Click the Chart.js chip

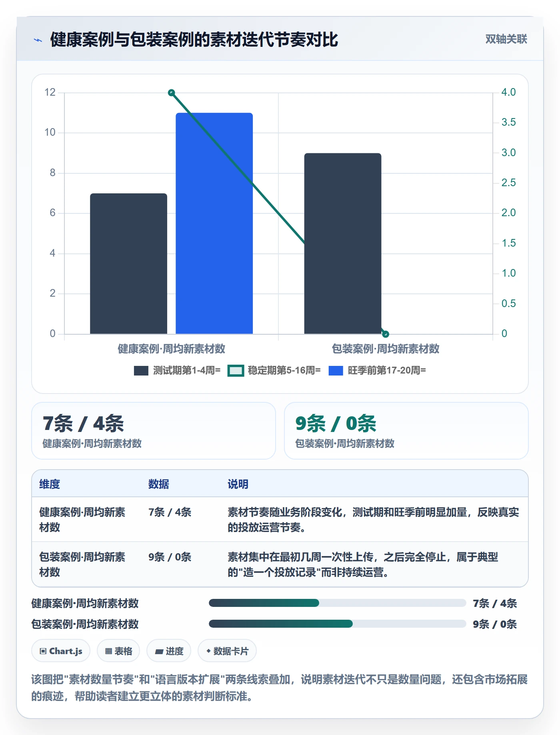coord(61,651)
